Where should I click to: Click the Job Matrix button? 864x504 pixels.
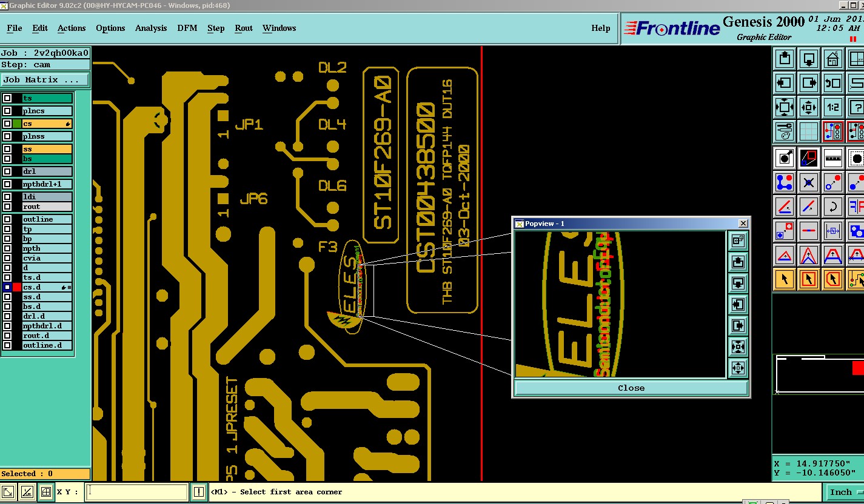coord(45,79)
